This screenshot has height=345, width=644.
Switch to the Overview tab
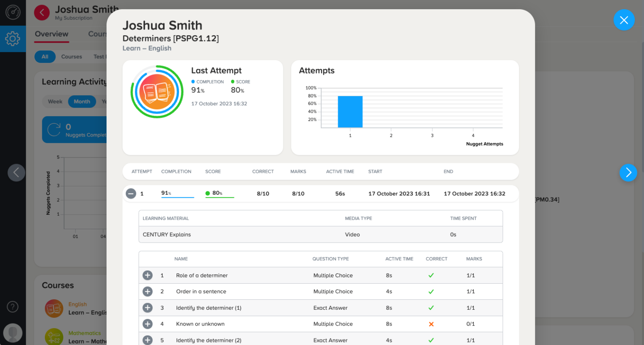click(x=51, y=34)
